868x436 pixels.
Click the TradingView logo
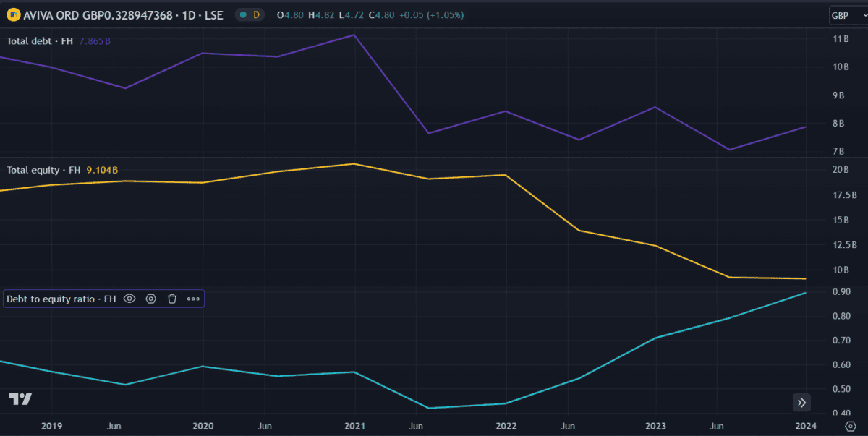pyautogui.click(x=20, y=399)
